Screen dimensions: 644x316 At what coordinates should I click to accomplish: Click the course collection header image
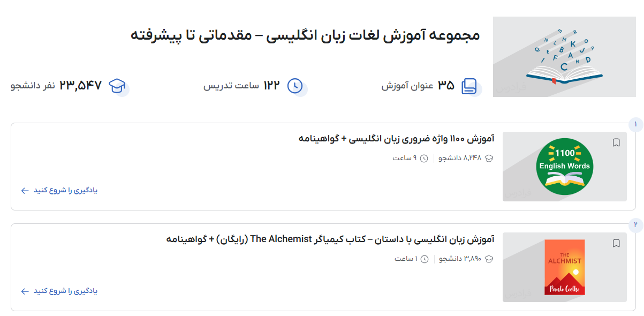pos(564,57)
